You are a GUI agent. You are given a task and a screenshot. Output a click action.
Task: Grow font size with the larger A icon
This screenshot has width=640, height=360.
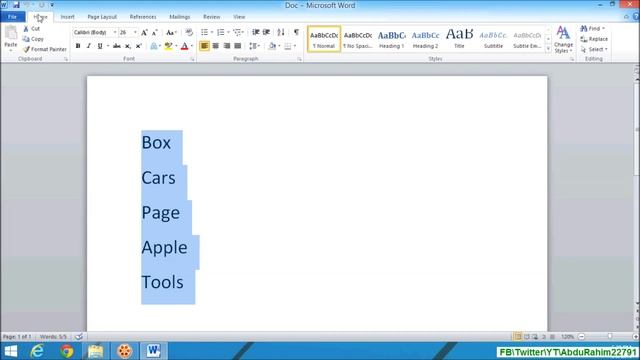pos(144,32)
